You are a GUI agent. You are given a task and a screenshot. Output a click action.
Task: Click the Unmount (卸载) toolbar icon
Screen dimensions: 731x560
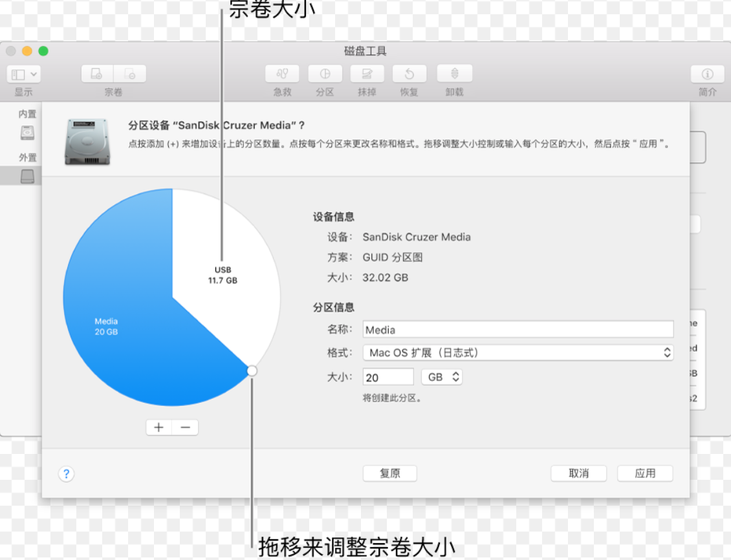point(454,74)
